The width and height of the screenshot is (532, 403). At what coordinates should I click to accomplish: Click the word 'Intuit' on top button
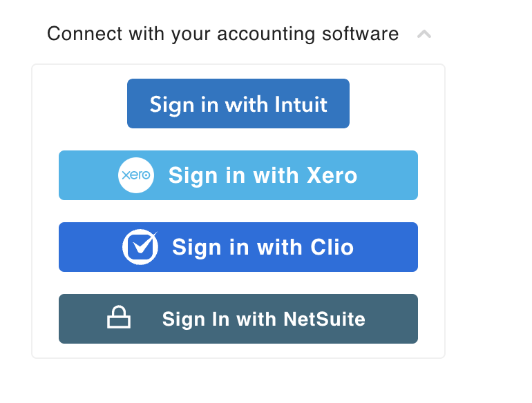tap(301, 104)
